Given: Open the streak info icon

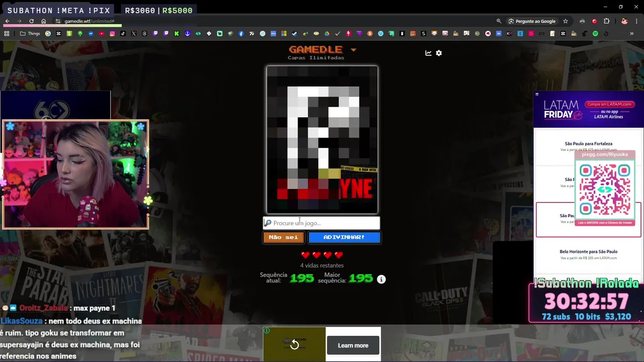Looking at the screenshot, I should coord(381,279).
